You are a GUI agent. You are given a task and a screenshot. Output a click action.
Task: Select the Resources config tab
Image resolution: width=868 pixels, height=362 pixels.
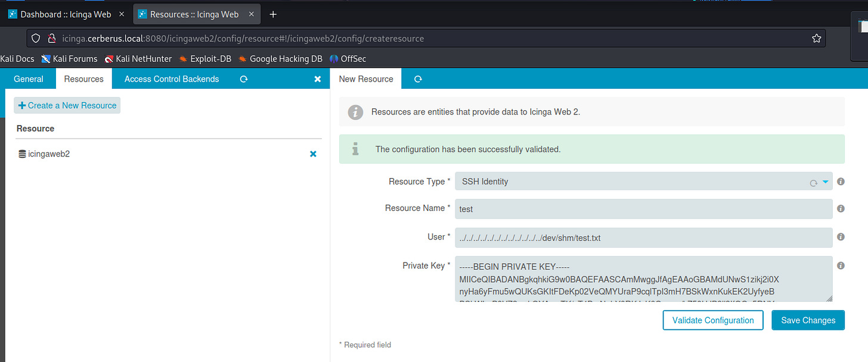84,79
